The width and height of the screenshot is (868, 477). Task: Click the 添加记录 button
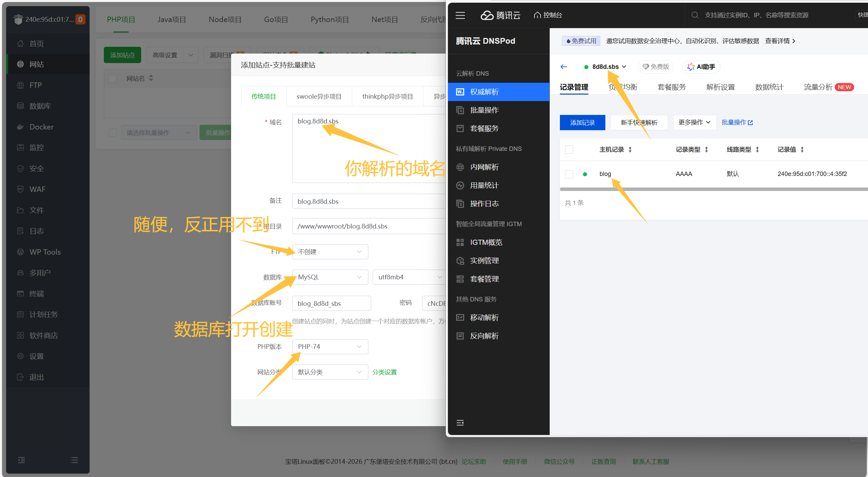[582, 122]
